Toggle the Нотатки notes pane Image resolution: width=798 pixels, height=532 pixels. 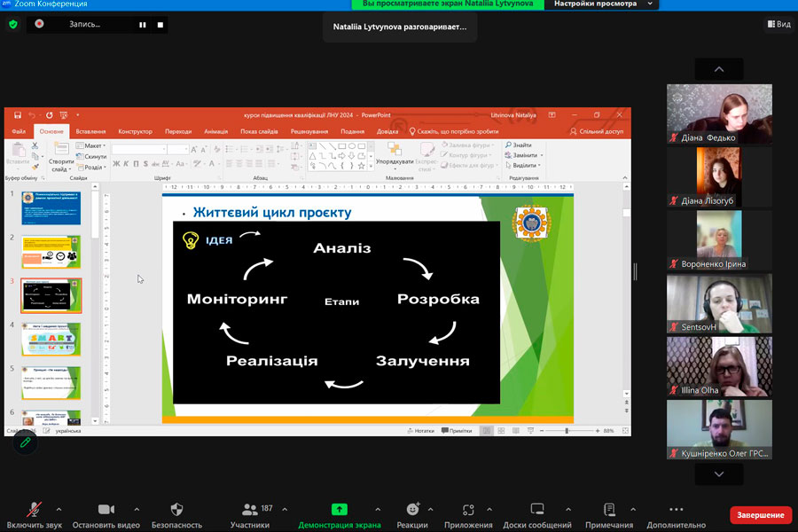click(x=421, y=431)
